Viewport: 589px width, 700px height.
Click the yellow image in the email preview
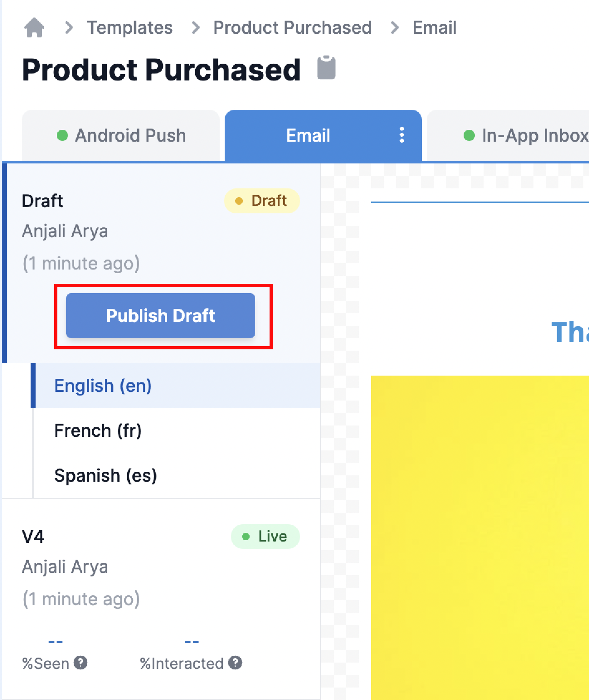(x=480, y=537)
